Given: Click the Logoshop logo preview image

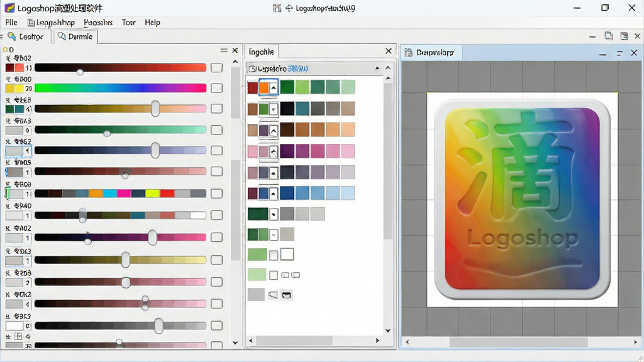Looking at the screenshot, I should 523,199.
